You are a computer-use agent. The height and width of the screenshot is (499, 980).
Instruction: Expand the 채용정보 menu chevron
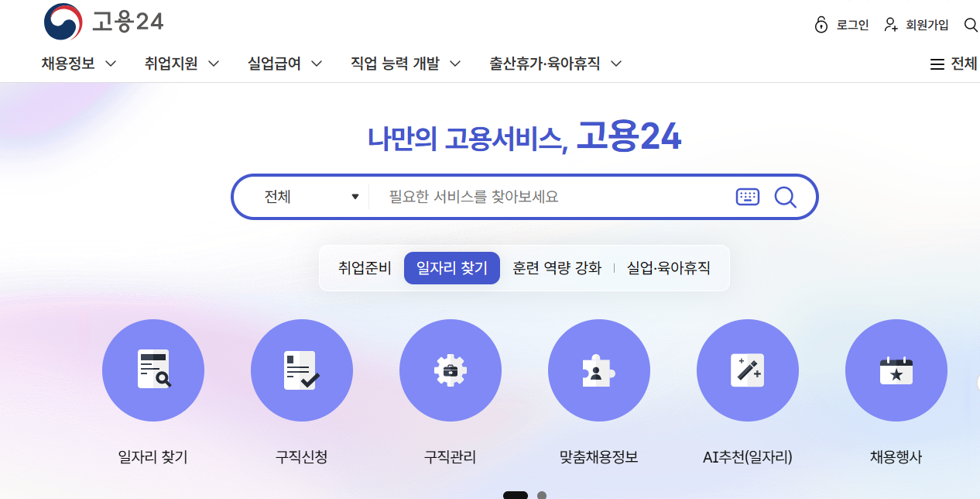click(111, 64)
